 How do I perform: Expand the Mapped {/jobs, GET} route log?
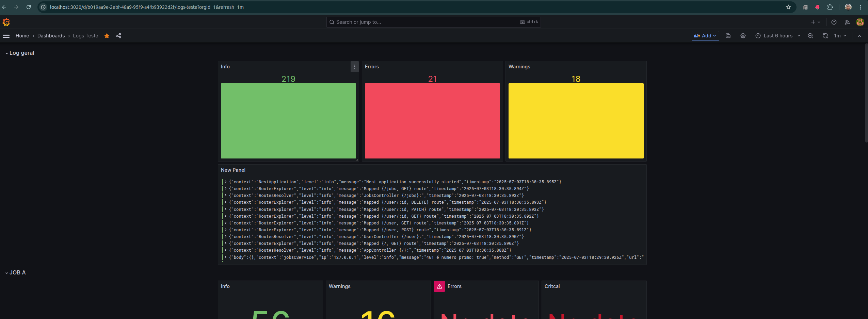(x=225, y=189)
